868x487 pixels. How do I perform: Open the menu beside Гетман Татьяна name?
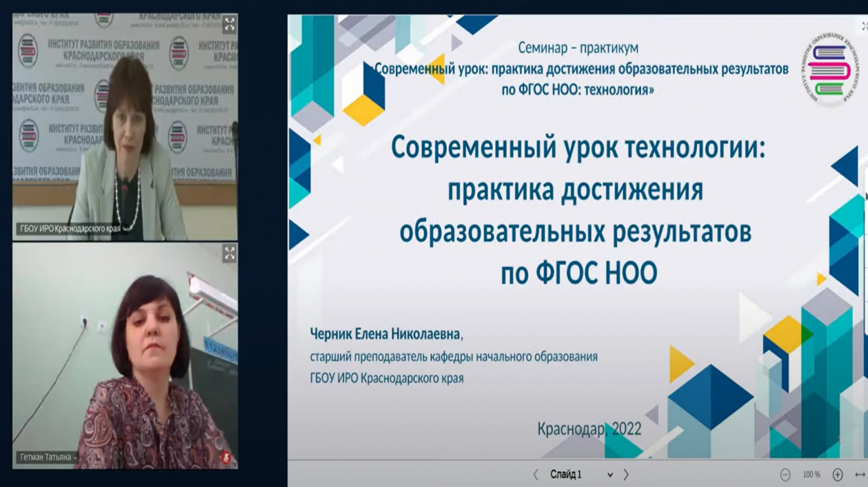click(x=75, y=458)
